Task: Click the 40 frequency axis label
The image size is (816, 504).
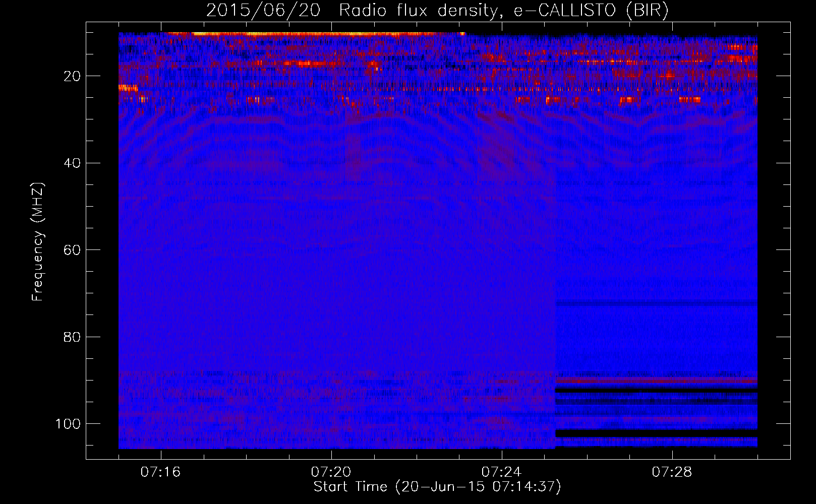Action: click(72, 163)
